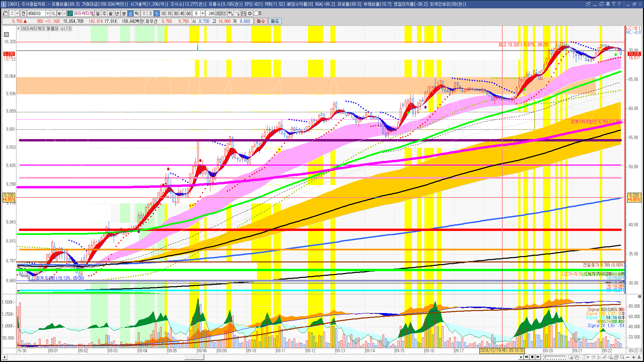Open chart settings gear icon

click(x=250, y=13)
